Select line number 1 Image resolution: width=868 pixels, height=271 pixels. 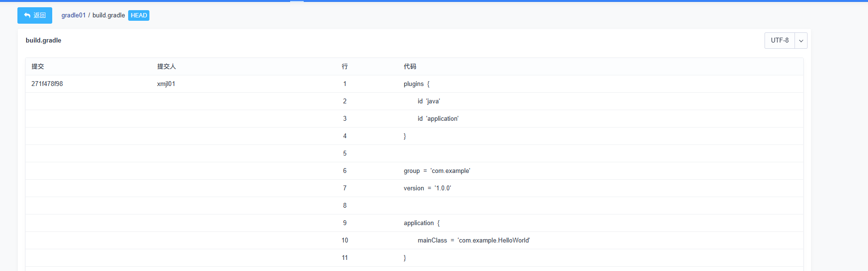point(345,84)
